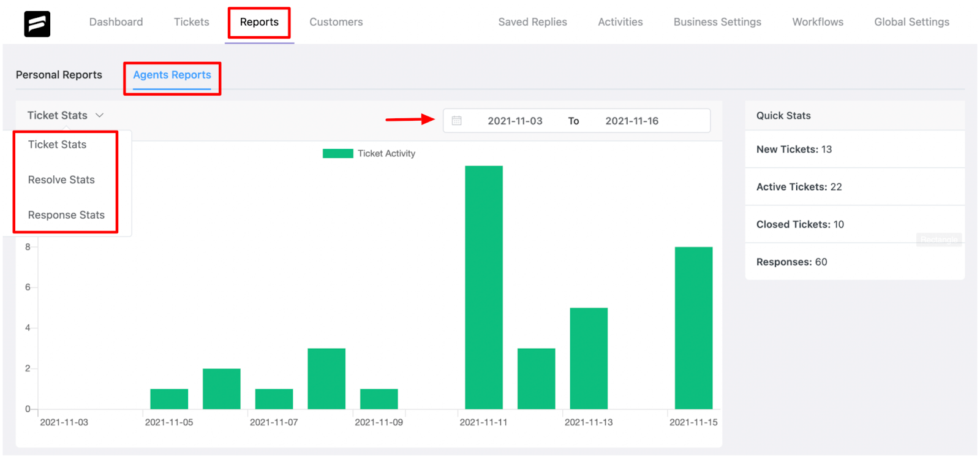Click the Fluent Support logo icon
The width and height of the screenshot is (980, 456).
tap(37, 25)
